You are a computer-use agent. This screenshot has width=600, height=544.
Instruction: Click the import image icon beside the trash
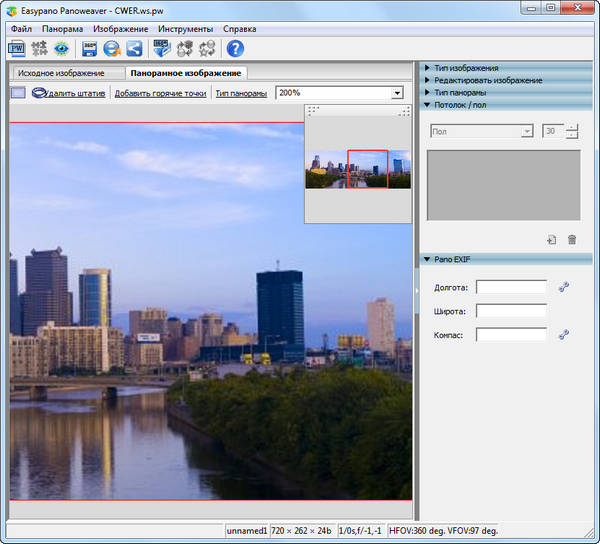click(x=551, y=240)
